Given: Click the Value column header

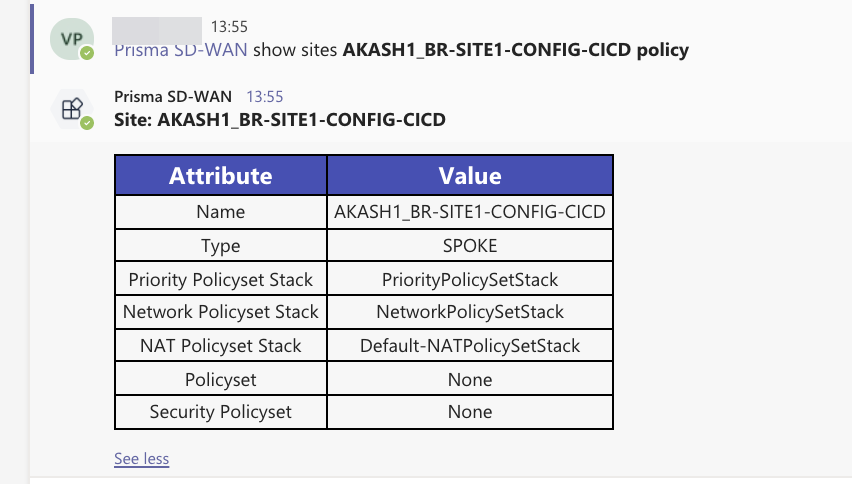Looking at the screenshot, I should pyautogui.click(x=470, y=175).
